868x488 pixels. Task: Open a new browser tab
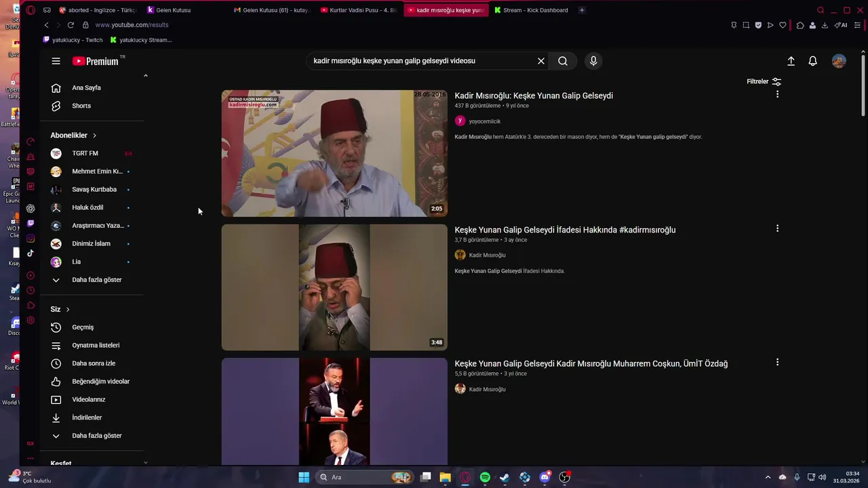(x=582, y=10)
